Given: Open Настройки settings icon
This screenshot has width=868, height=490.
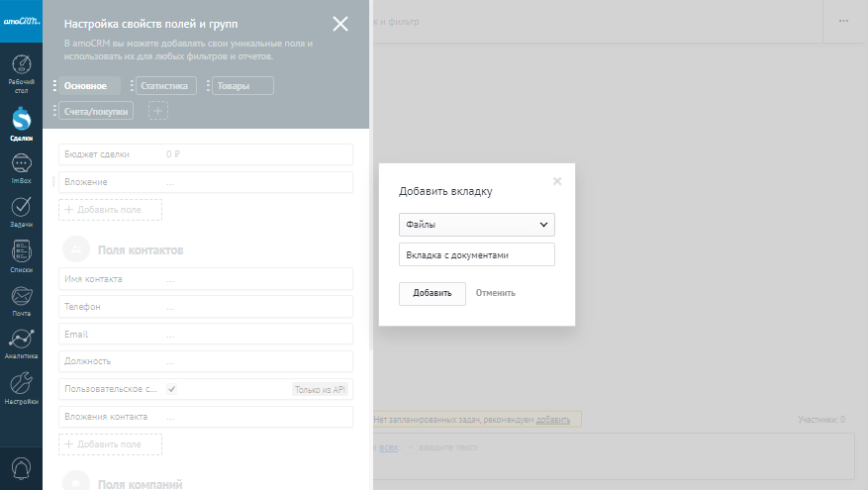Looking at the screenshot, I should click(21, 386).
